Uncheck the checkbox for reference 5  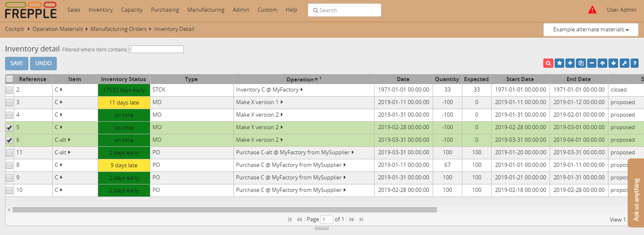click(9, 128)
